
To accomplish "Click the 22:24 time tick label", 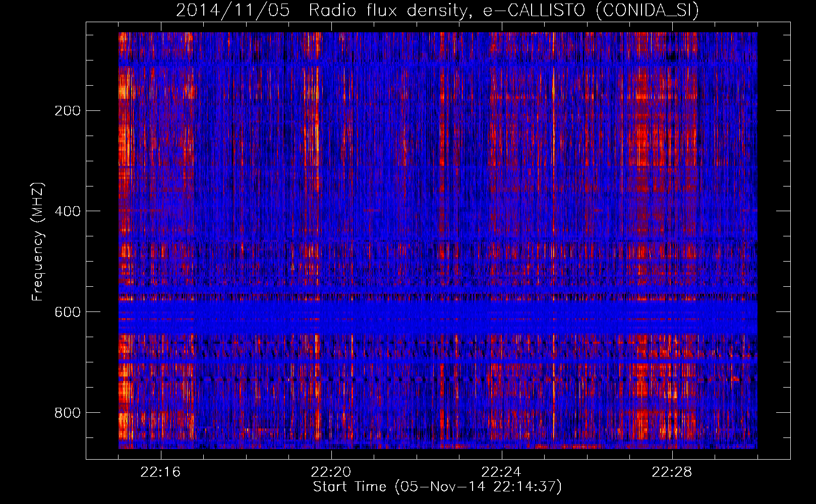I will (501, 472).
